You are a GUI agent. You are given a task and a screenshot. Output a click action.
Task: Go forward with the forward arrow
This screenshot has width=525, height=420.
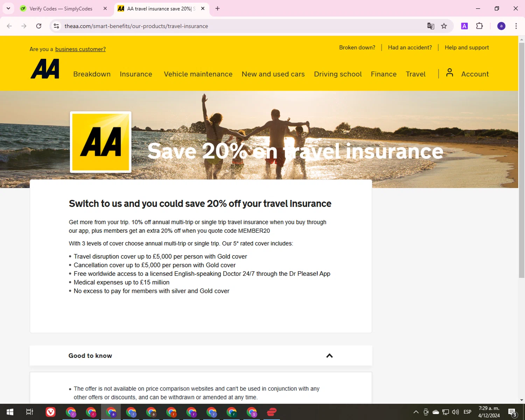[x=24, y=26]
